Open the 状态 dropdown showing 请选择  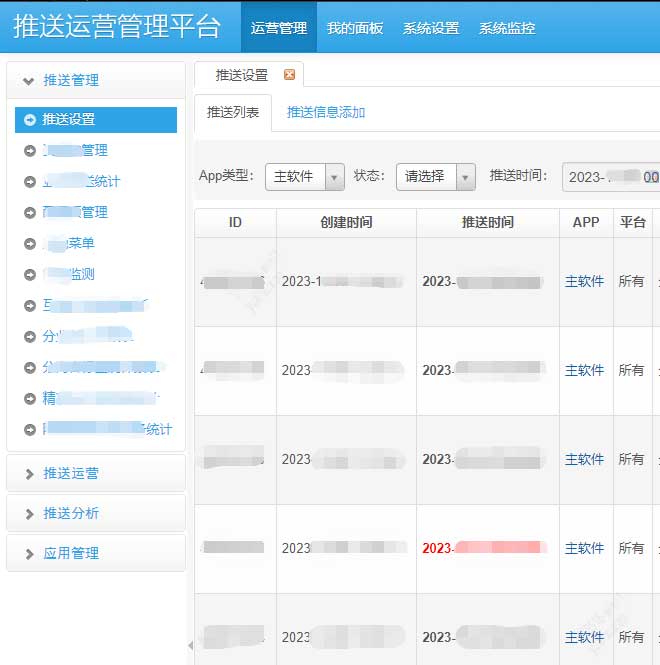click(x=435, y=177)
